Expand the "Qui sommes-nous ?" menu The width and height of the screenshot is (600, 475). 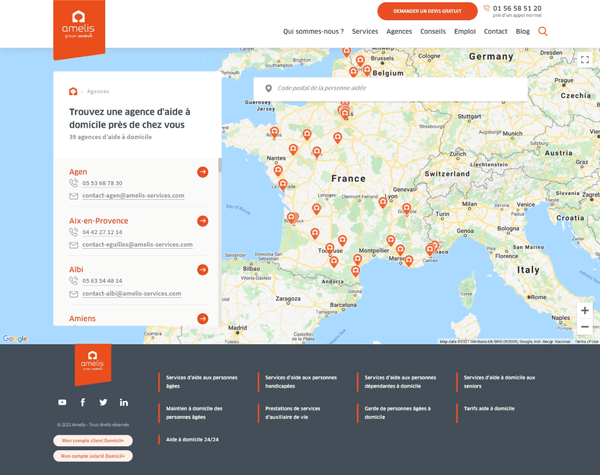(313, 31)
